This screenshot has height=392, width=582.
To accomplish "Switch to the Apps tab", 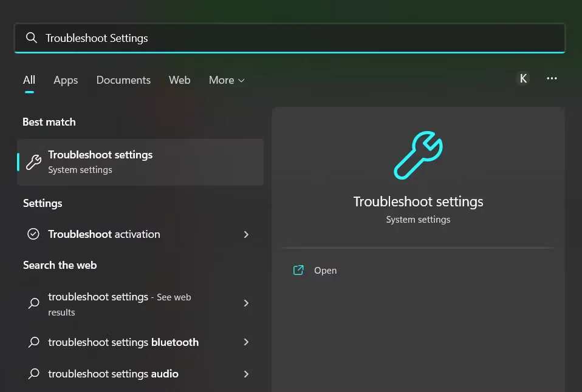I will pos(65,79).
